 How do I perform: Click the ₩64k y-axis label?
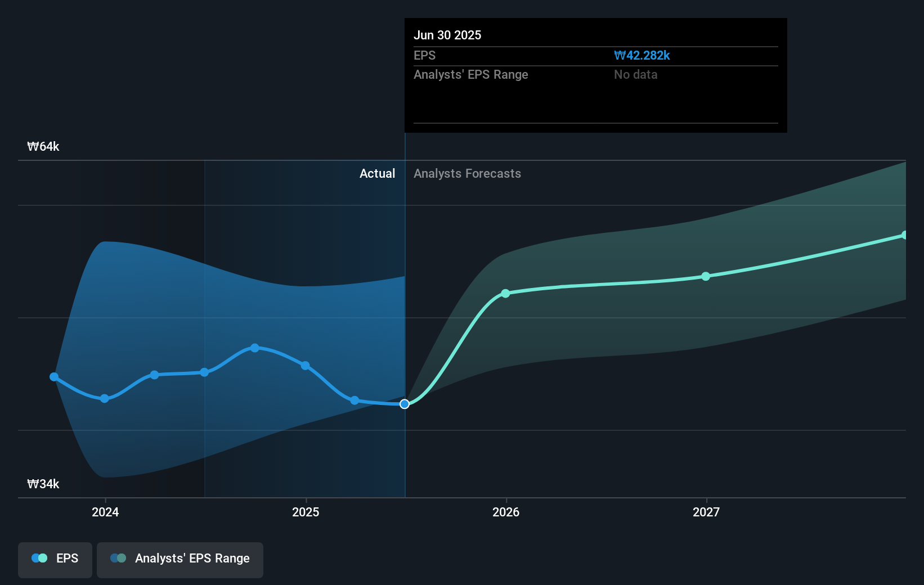(x=43, y=147)
